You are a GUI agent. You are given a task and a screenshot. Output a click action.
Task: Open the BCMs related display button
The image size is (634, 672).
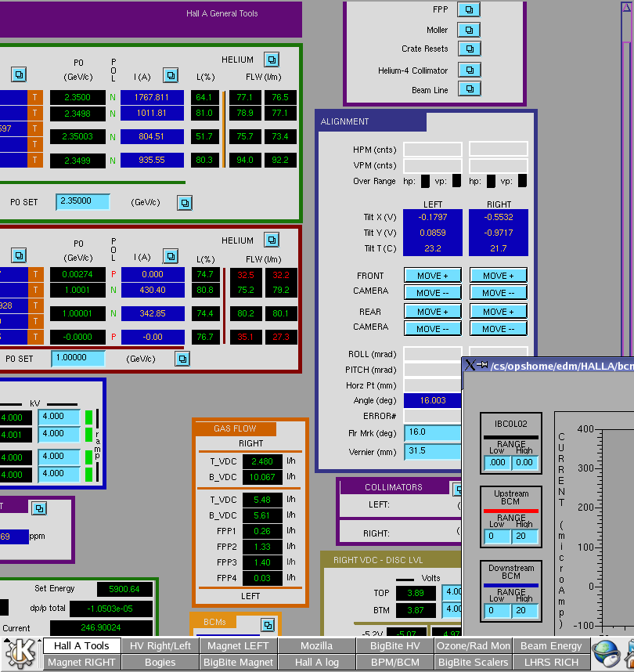point(268,625)
